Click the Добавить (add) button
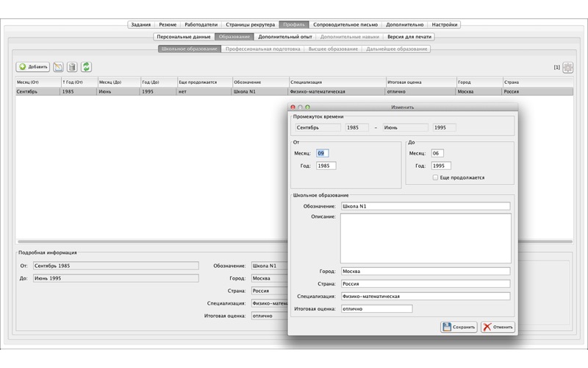The height and width of the screenshot is (368, 588). point(33,67)
